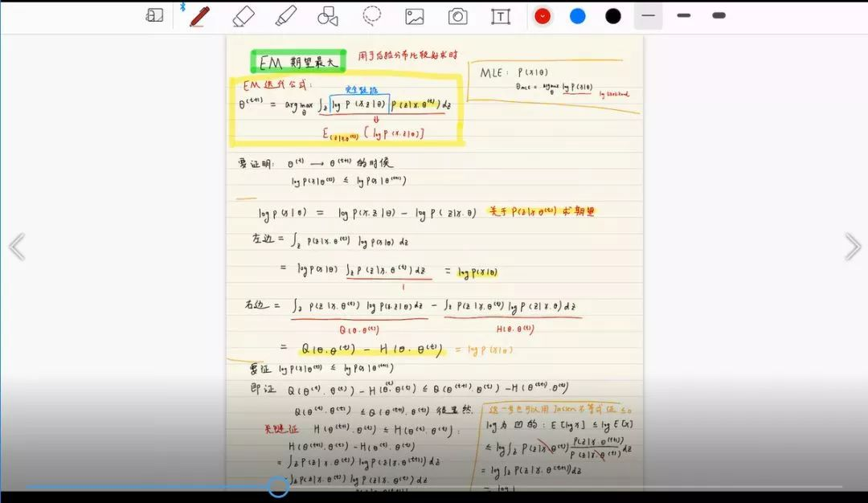
Task: Open the Shapes tool
Action: click(x=328, y=16)
